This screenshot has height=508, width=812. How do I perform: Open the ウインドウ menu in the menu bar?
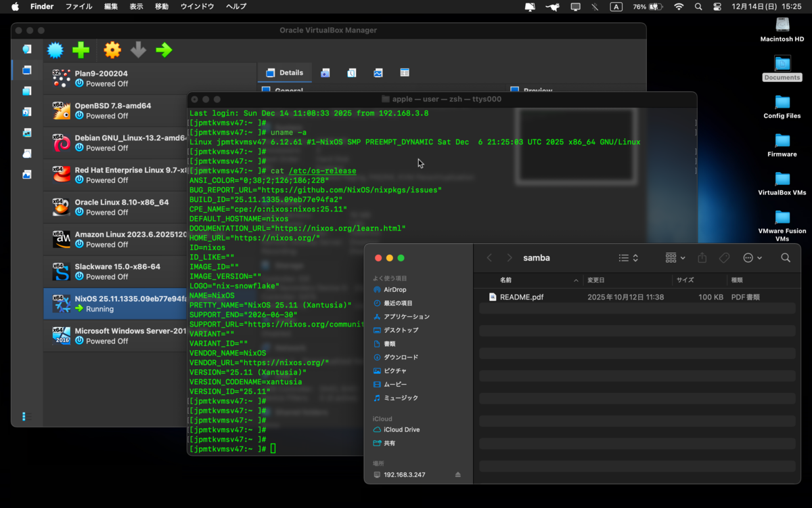[198, 6]
